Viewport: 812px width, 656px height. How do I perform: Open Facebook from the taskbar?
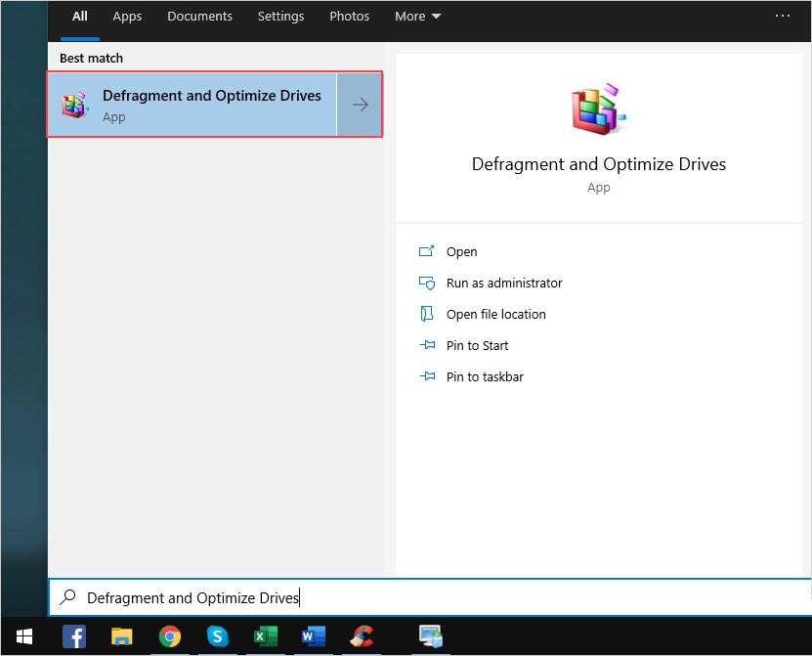(74, 636)
